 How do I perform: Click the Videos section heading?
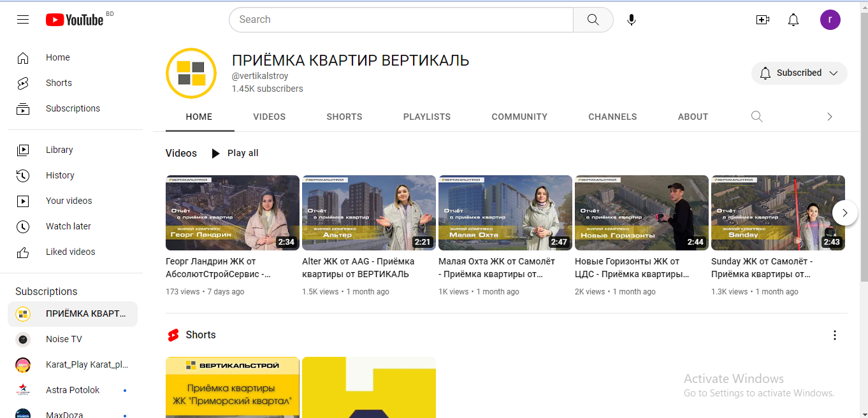[182, 154]
